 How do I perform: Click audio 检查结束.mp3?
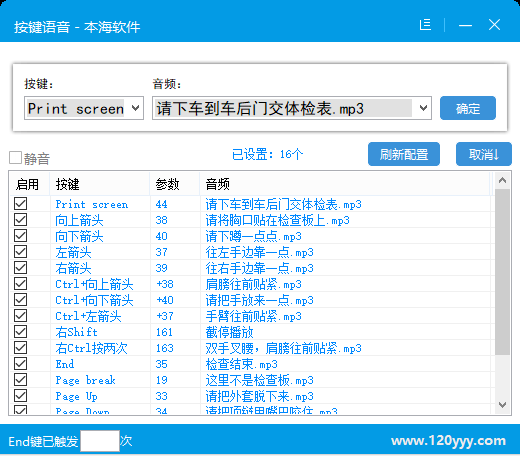click(241, 364)
